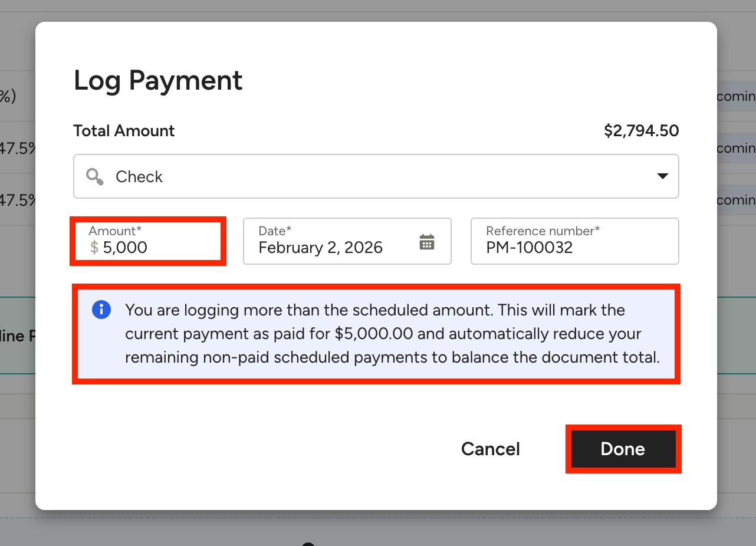The width and height of the screenshot is (756, 546).
Task: Open the calendar icon in Date field
Action: pos(427,242)
